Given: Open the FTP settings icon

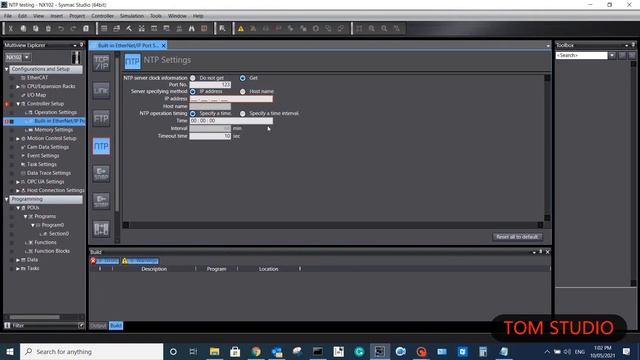Looking at the screenshot, I should point(101,118).
